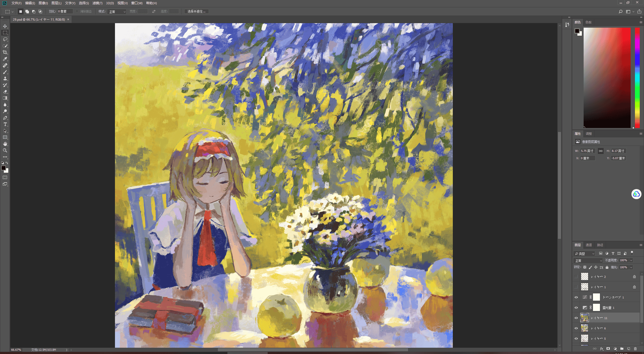Screen dimensions: 644x354
Task: Open the 滤镜 Filter menu
Action: 97,3
